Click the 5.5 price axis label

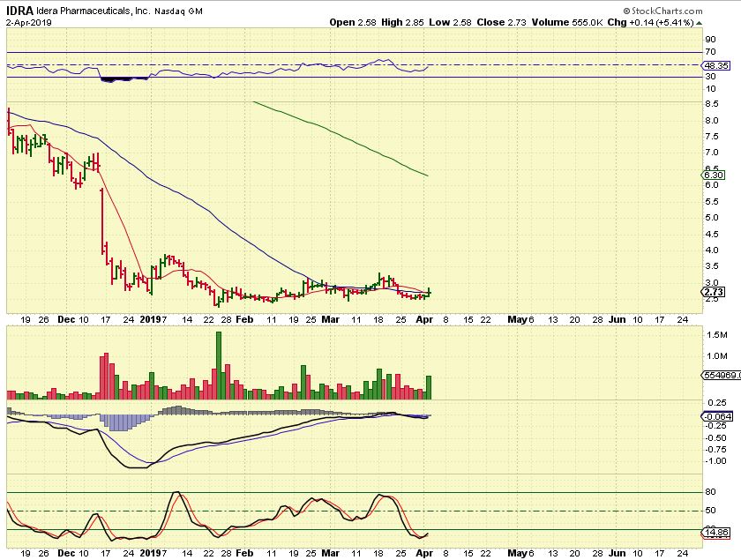pyautogui.click(x=712, y=201)
